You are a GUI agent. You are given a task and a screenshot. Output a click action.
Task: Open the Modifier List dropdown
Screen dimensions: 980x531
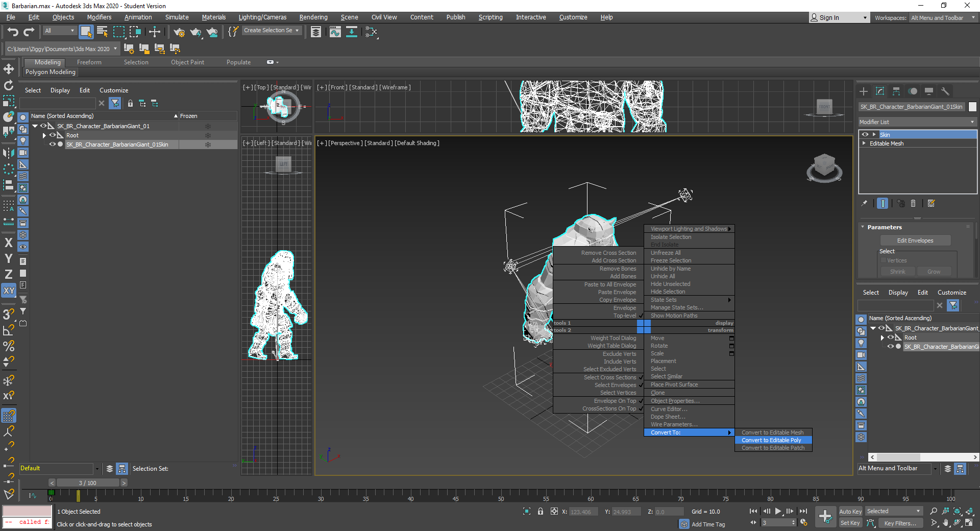click(x=917, y=122)
